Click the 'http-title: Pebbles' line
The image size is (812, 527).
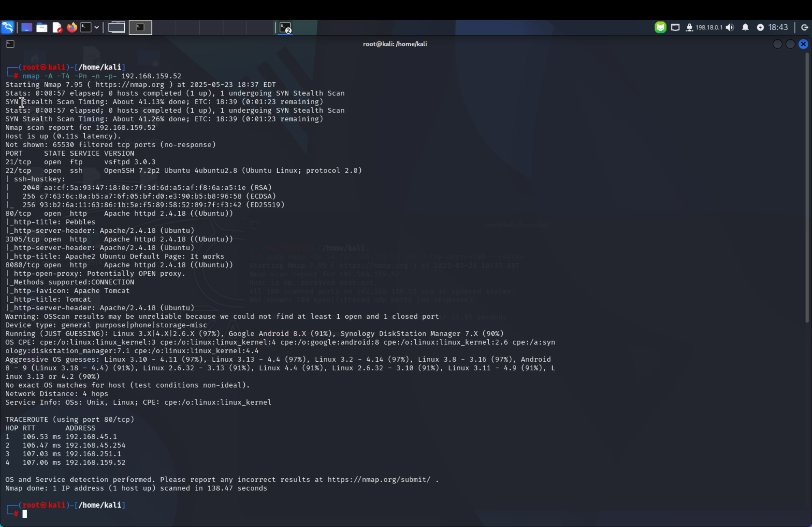tap(50, 222)
